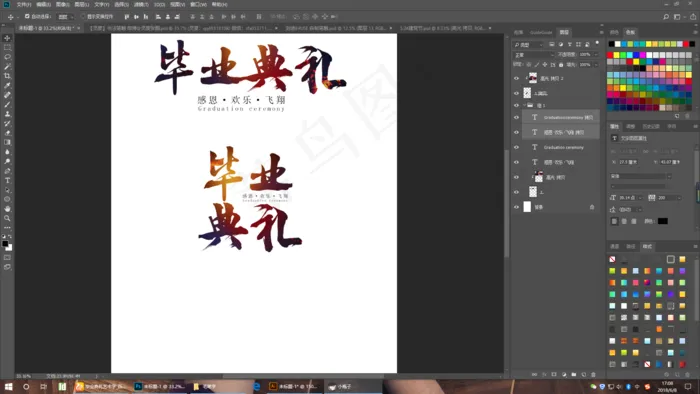The image size is (700, 394).
Task: Open the 文件 File menu
Action: [24, 4]
